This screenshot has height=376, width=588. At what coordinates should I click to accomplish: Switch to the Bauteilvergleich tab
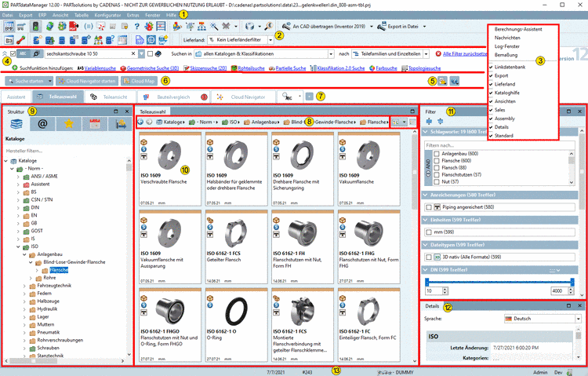172,97
